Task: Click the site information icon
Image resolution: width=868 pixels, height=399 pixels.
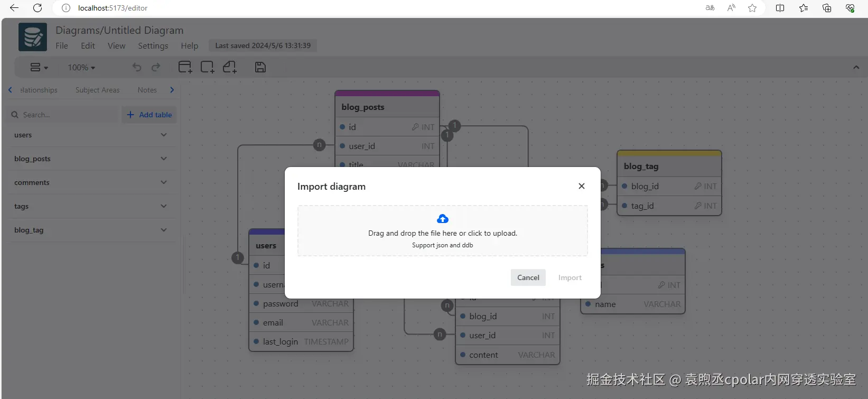Action: [66, 8]
